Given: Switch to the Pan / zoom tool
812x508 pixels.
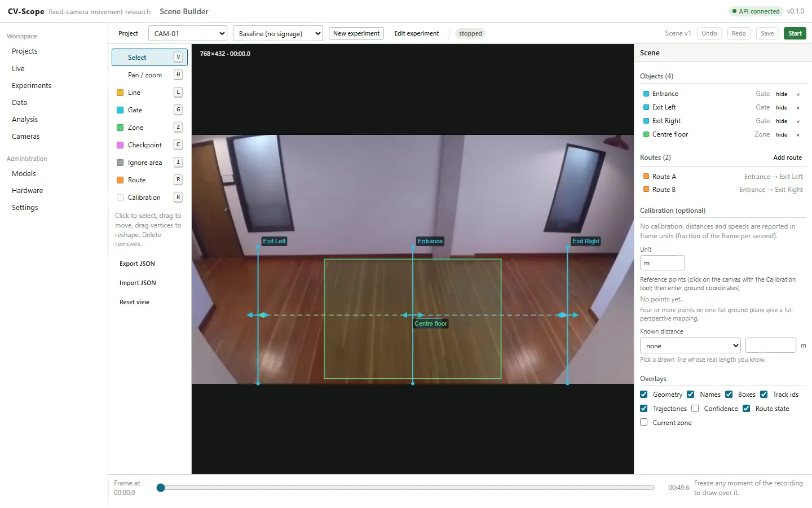Looking at the screenshot, I should point(149,75).
